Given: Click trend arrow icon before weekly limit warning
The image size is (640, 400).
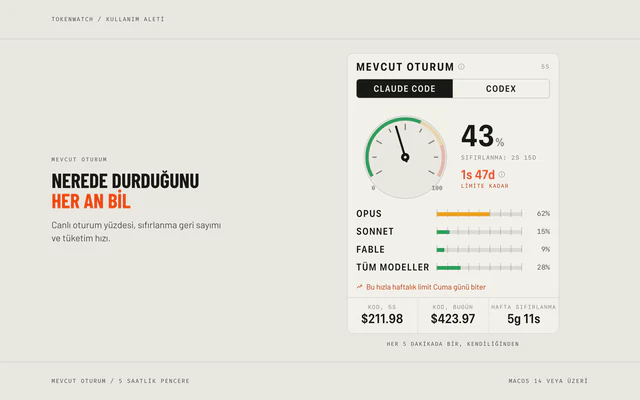Looking at the screenshot, I should (359, 287).
